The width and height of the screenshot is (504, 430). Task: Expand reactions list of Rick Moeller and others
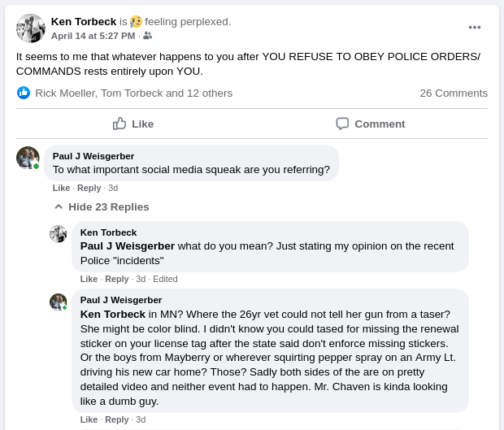[x=133, y=93]
